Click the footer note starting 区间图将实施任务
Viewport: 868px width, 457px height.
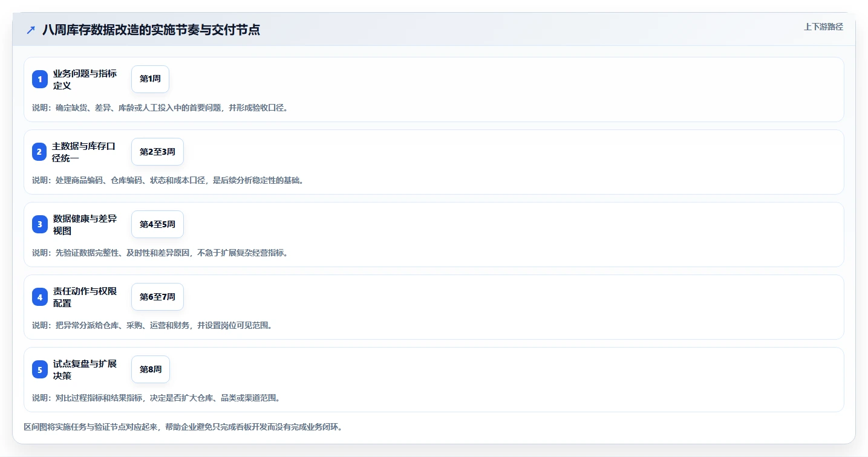[183, 427]
